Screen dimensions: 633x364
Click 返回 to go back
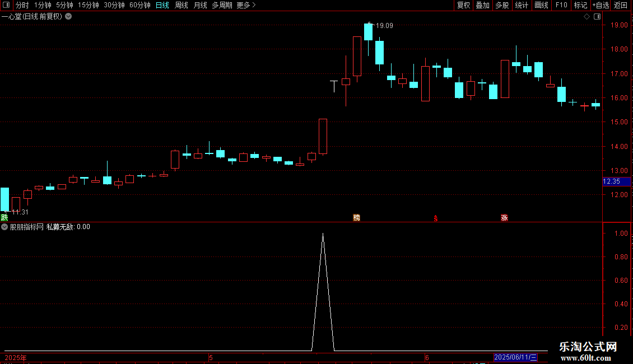coord(621,5)
